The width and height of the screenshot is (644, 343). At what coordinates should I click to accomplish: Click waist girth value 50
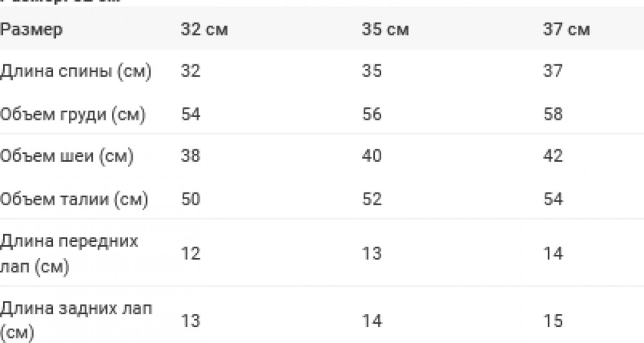(x=191, y=199)
